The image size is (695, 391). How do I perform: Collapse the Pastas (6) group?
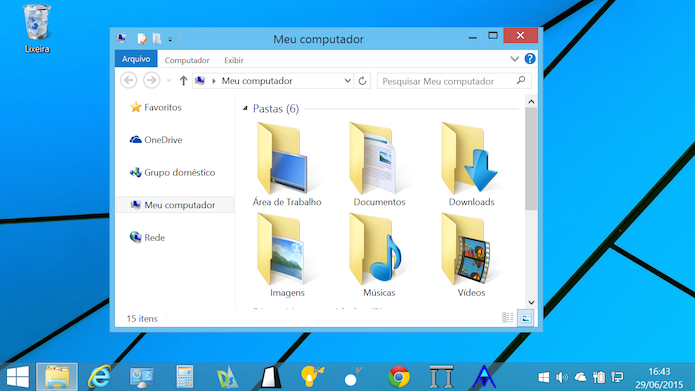pyautogui.click(x=245, y=109)
